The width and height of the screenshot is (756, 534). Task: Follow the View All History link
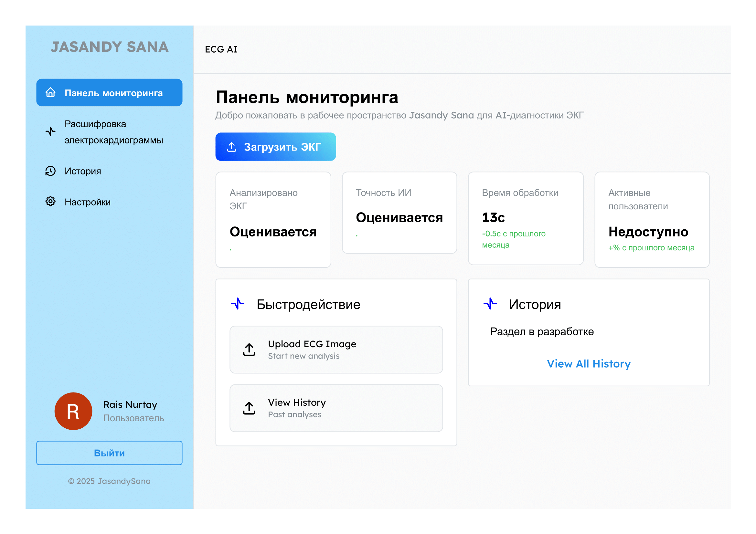[x=588, y=364]
